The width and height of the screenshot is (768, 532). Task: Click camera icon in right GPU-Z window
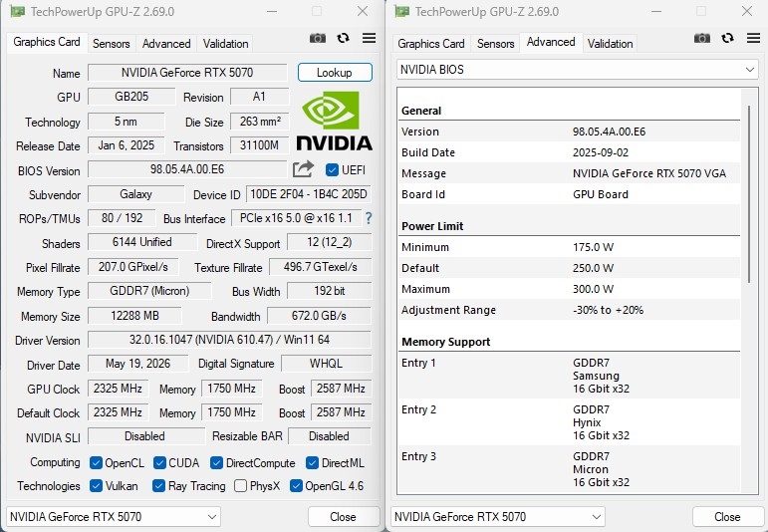pyautogui.click(x=702, y=38)
